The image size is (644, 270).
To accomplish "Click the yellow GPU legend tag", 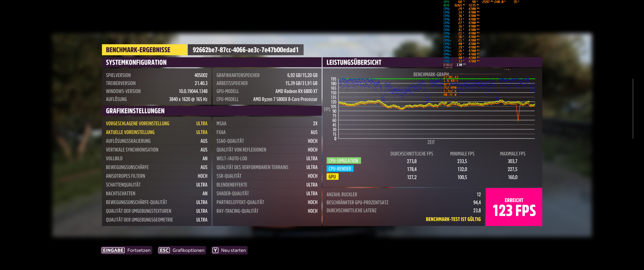I will pyautogui.click(x=332, y=177).
